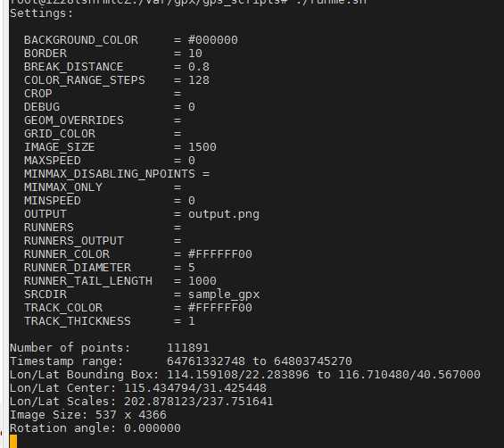Click the COLOR_RANGE_STEPS value 128

[199, 80]
